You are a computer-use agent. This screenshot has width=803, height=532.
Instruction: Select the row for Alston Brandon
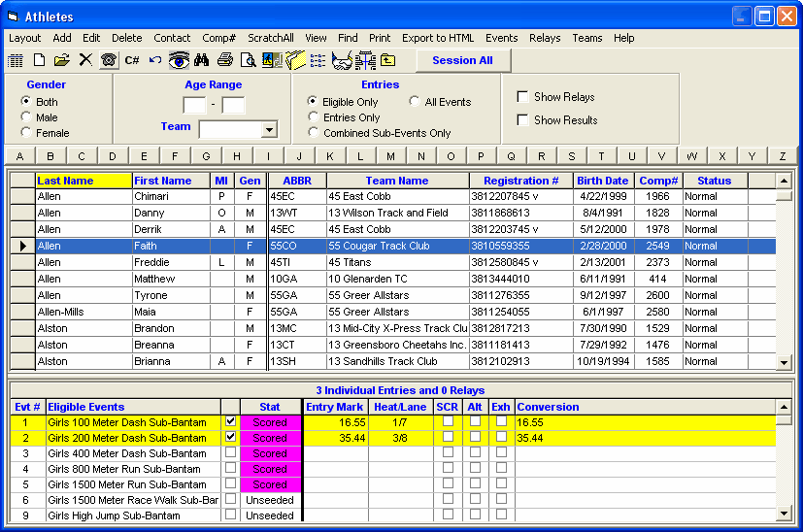(x=393, y=328)
